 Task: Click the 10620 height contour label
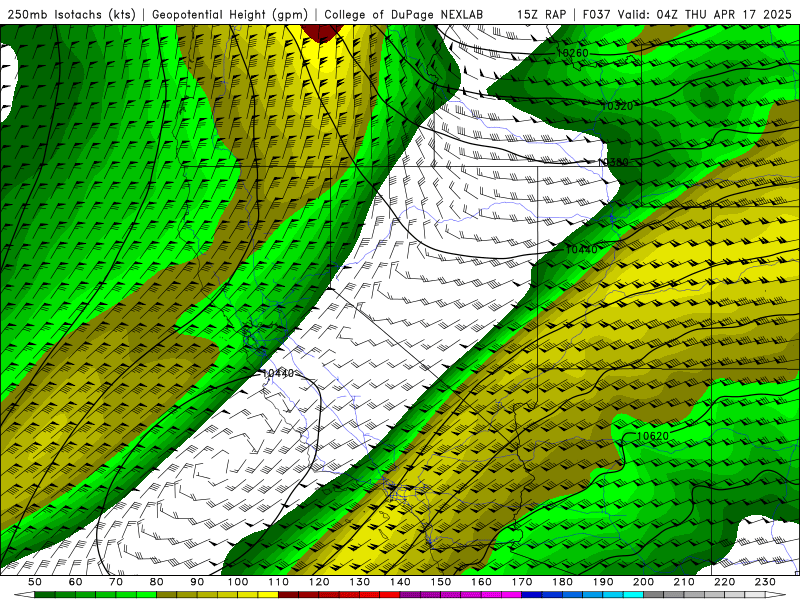click(653, 436)
